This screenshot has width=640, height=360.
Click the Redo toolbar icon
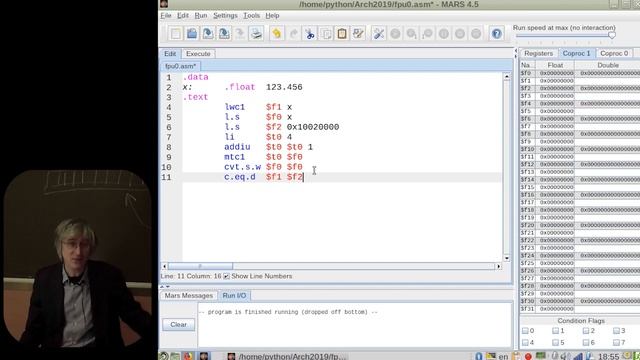[293, 33]
